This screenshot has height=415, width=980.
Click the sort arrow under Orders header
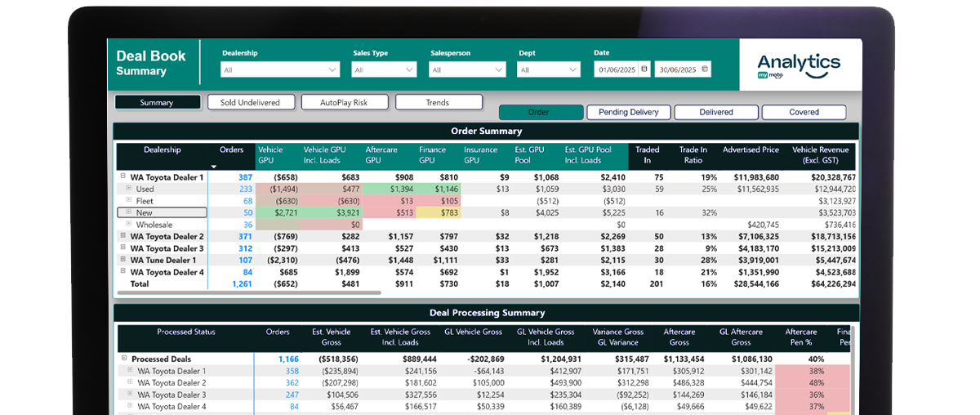coord(214,167)
